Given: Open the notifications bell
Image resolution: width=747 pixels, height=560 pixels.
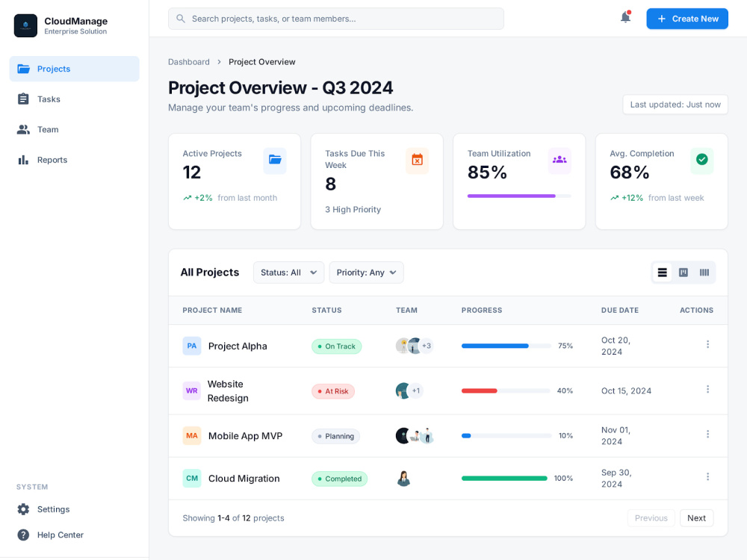Looking at the screenshot, I should pyautogui.click(x=625, y=18).
